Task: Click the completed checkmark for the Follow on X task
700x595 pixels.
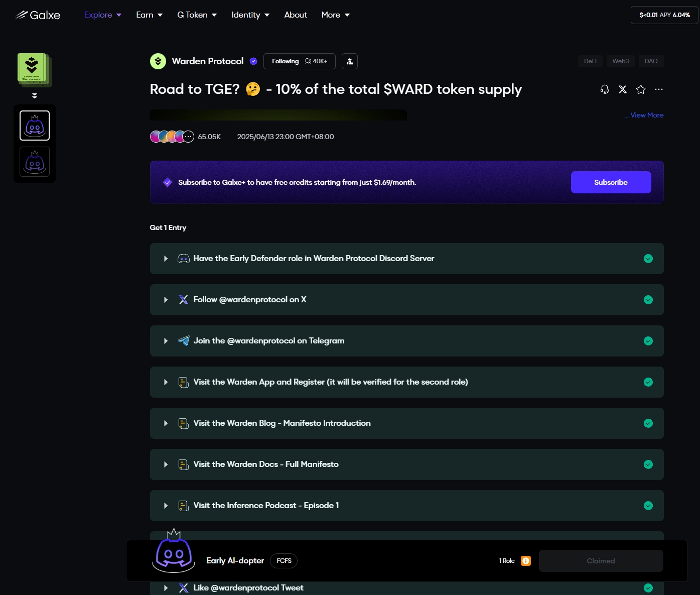Action: coord(648,300)
